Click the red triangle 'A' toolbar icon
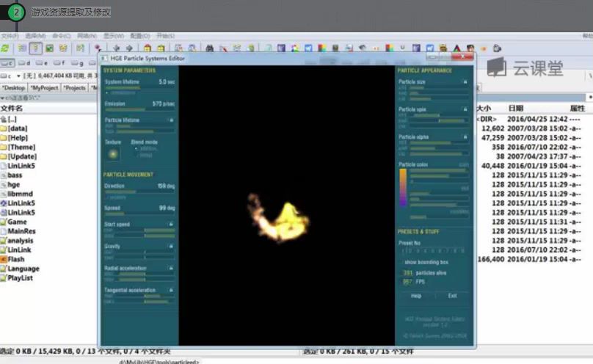This screenshot has height=364, width=593. 456,48
